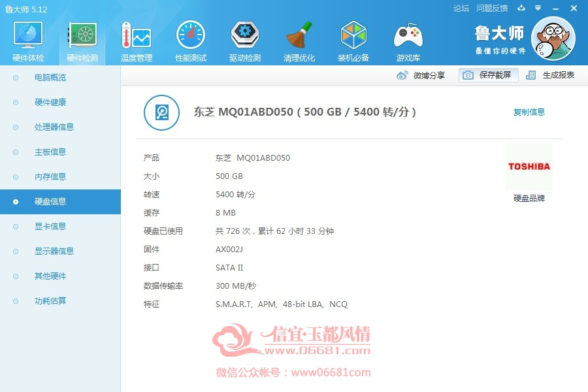Click the Weibo share icon
Screen dimensions: 588x392
pos(402,75)
